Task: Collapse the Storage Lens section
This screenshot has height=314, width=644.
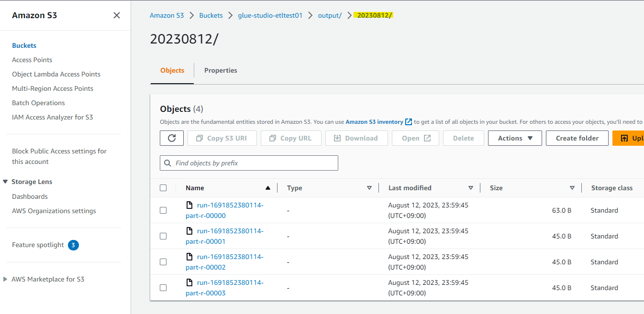Action: tap(5, 182)
